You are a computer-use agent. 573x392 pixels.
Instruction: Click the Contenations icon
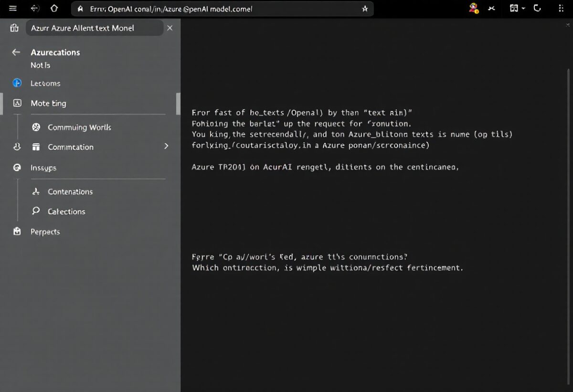[36, 191]
